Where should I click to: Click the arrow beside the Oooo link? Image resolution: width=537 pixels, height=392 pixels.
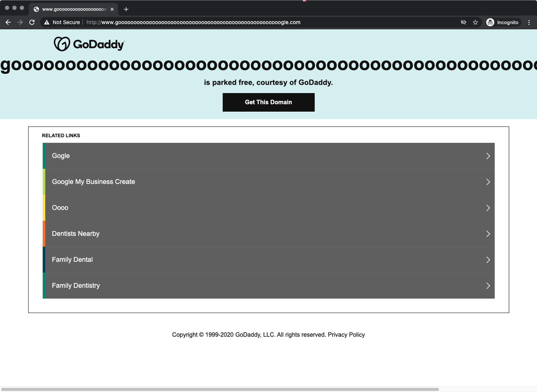(488, 208)
